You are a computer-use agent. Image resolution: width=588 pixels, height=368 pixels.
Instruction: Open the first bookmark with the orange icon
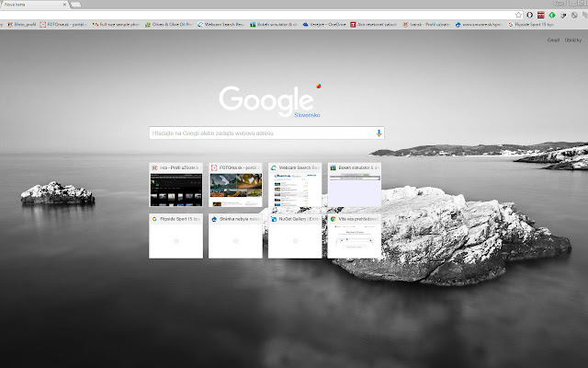(x=21, y=25)
